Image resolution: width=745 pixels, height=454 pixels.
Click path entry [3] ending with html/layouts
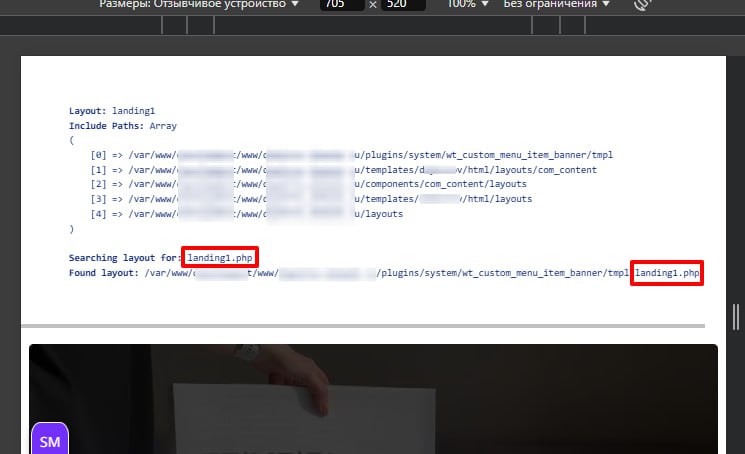tap(311, 199)
